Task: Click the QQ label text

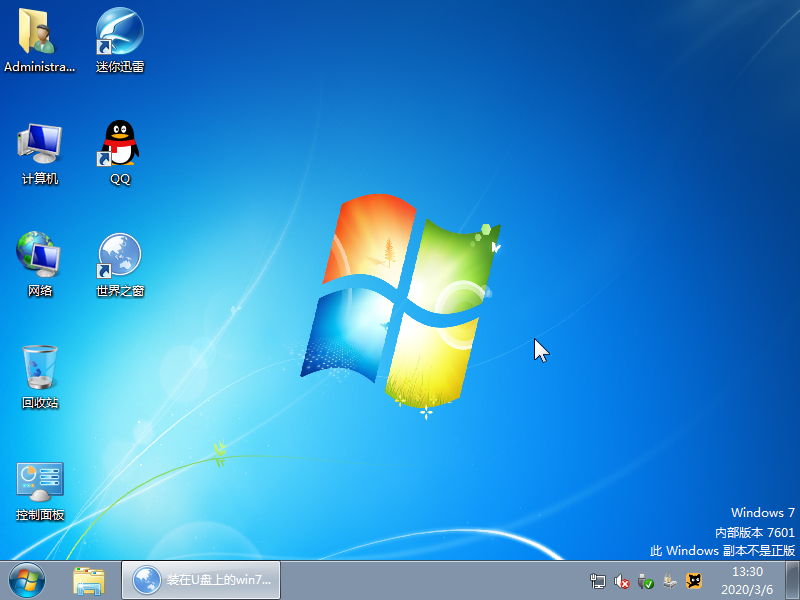Action: (x=120, y=179)
